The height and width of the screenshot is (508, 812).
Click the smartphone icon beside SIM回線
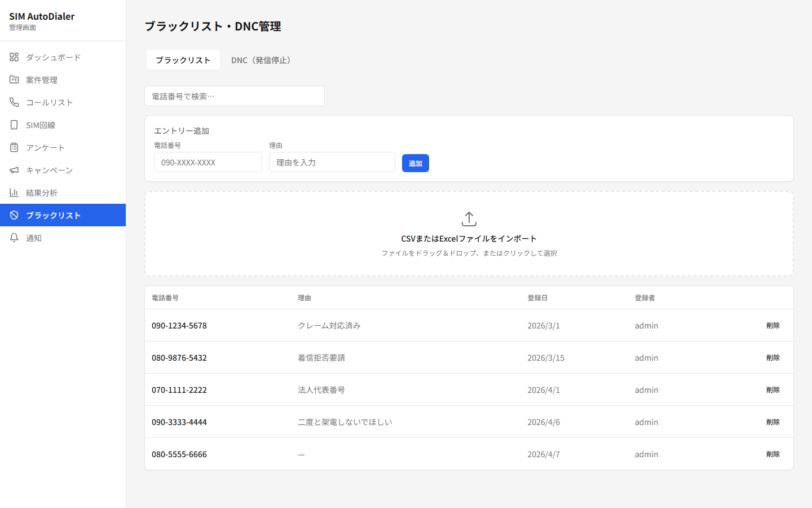coord(14,125)
